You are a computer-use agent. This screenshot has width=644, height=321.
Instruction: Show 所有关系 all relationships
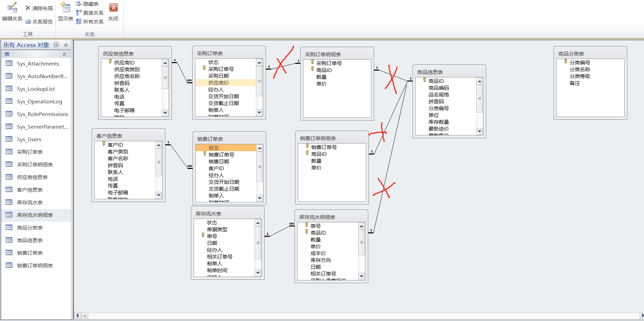point(90,21)
